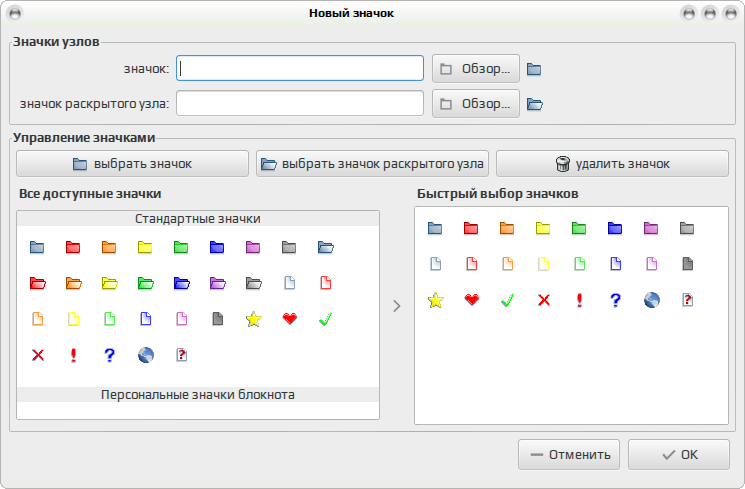Click the 'удалить значок' trash button

[x=612, y=164]
